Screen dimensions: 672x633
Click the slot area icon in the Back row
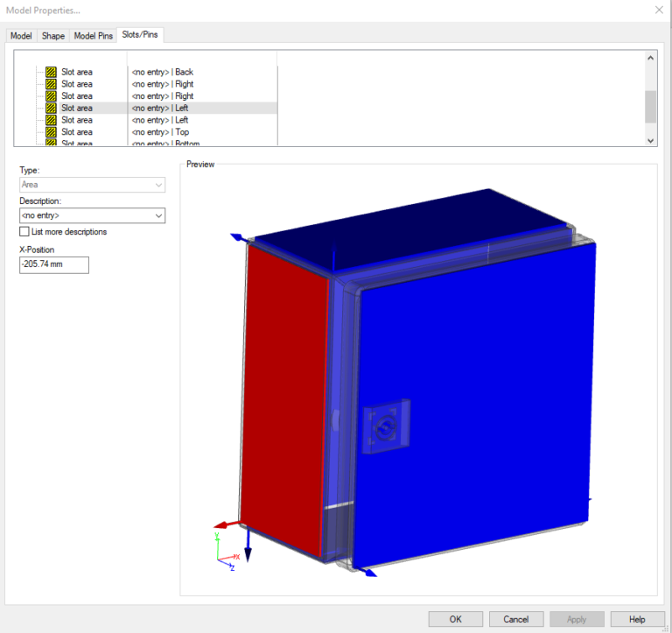[52, 72]
